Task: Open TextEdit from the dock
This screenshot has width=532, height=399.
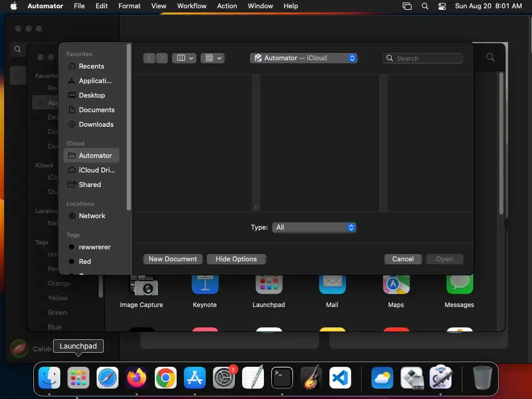Action: click(253, 378)
